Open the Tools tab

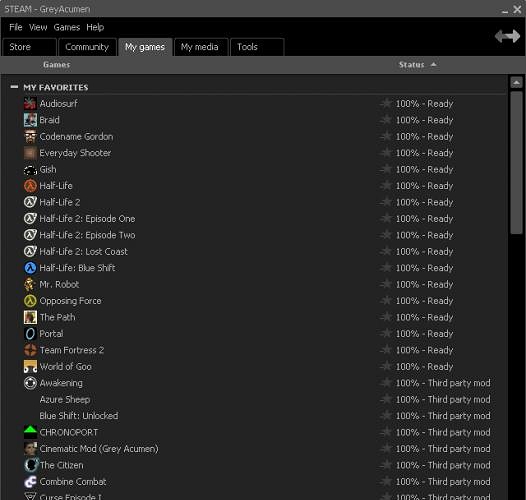pyautogui.click(x=257, y=47)
